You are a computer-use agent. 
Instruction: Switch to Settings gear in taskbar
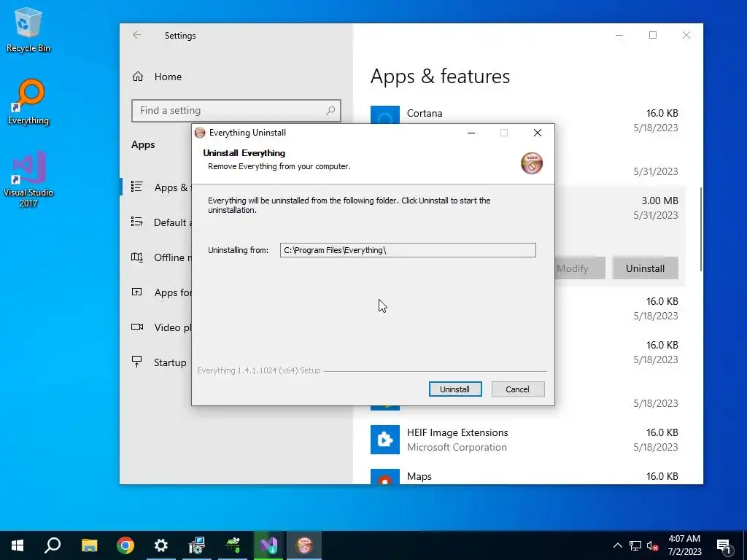click(161, 545)
